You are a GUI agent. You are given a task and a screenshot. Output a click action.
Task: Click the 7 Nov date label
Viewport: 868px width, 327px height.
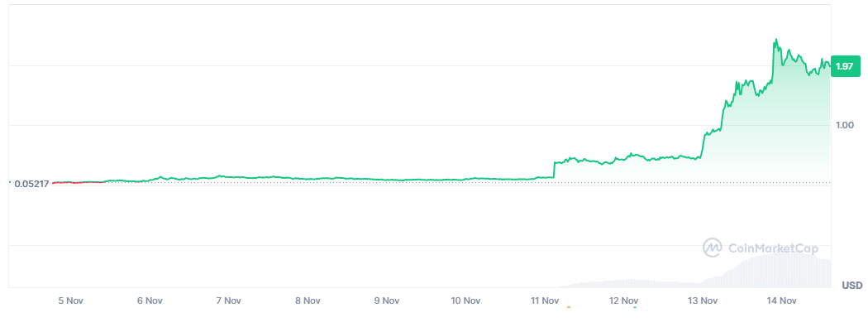tap(229, 301)
